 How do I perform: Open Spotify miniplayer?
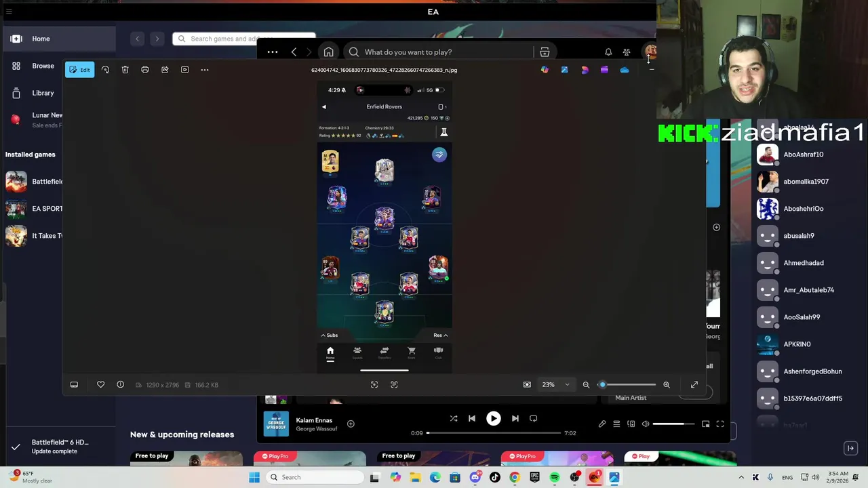tap(705, 424)
